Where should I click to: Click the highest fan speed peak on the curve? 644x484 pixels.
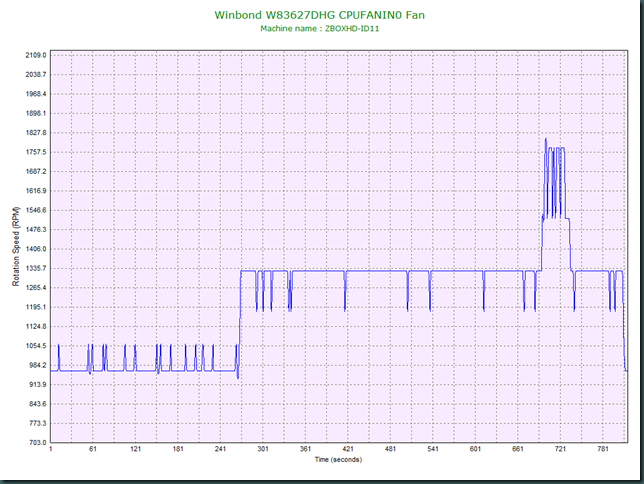coord(546,139)
